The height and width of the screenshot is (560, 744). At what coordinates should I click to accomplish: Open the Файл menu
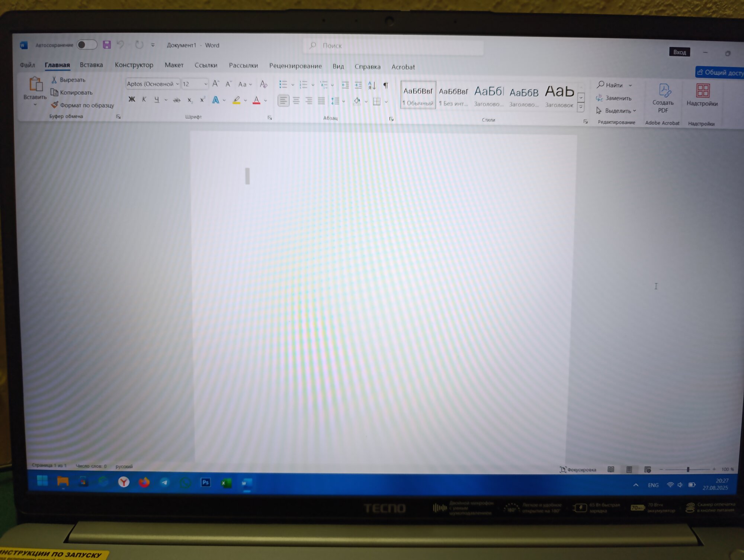tap(27, 65)
